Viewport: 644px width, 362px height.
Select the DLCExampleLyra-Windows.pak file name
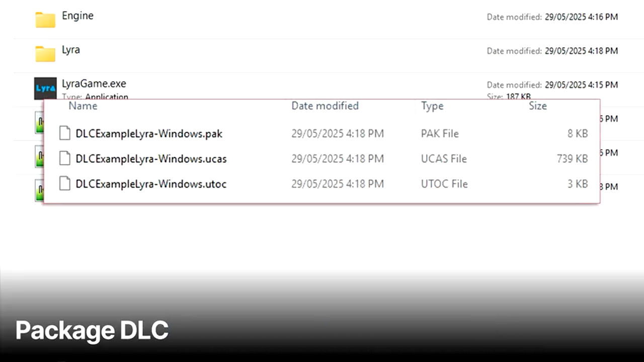point(149,134)
